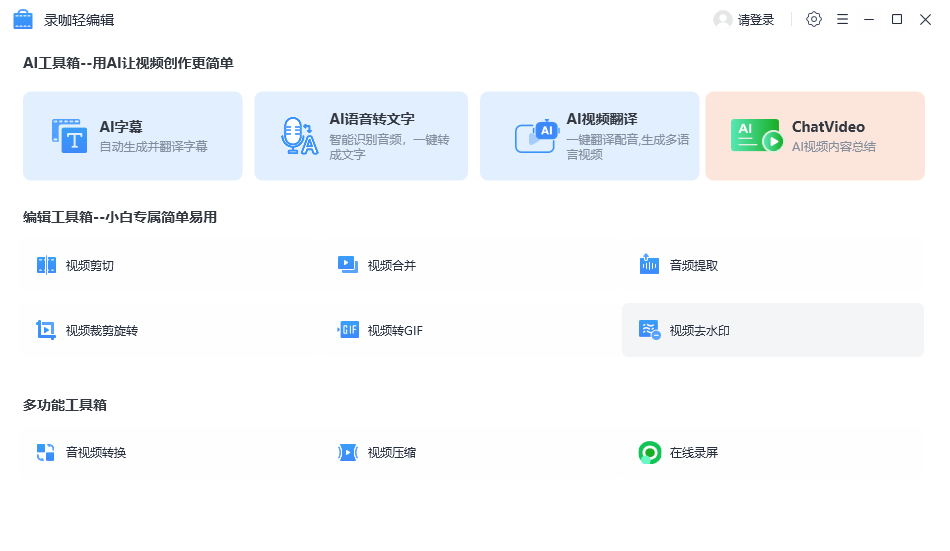Click the 音频提取 audio extract icon
Viewport: 950px width, 551px height.
[649, 265]
